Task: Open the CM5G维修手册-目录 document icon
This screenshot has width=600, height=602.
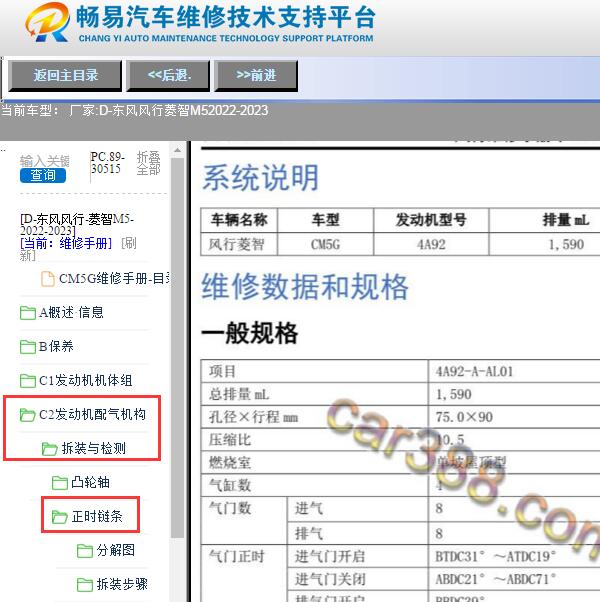Action: pos(48,279)
